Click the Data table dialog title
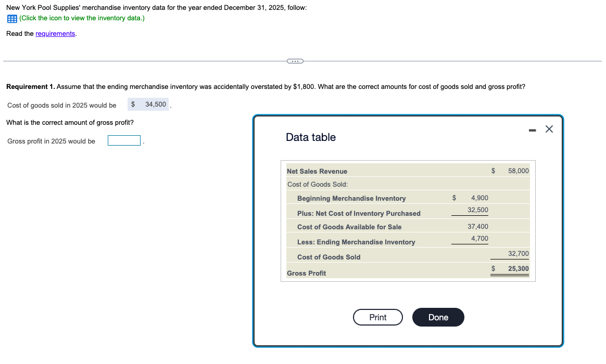Image resolution: width=606 pixels, height=364 pixels. point(310,137)
